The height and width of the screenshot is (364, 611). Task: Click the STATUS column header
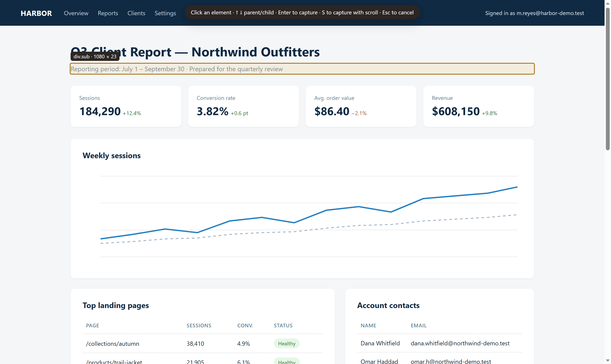tap(283, 325)
